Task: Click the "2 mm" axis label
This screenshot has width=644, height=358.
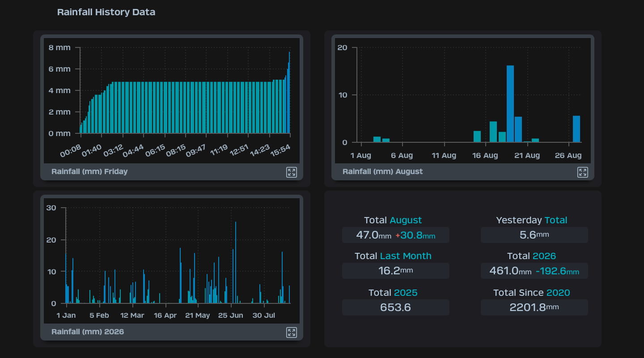Action: 60,112
